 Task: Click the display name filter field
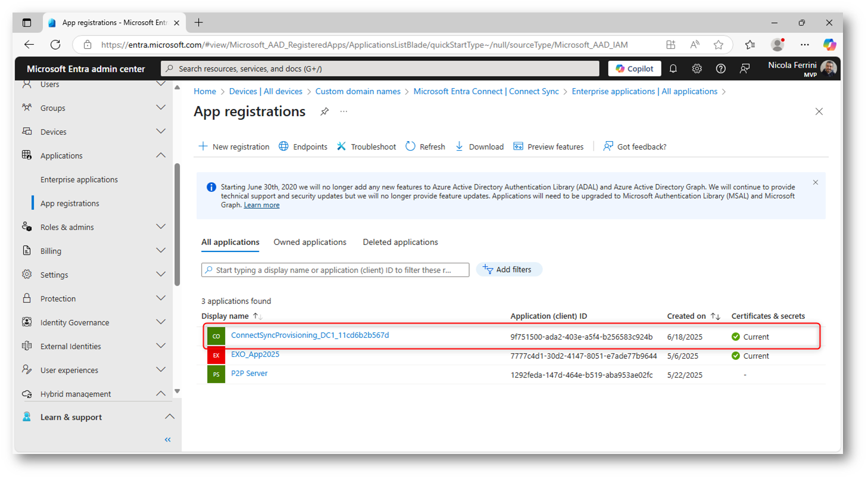point(335,270)
